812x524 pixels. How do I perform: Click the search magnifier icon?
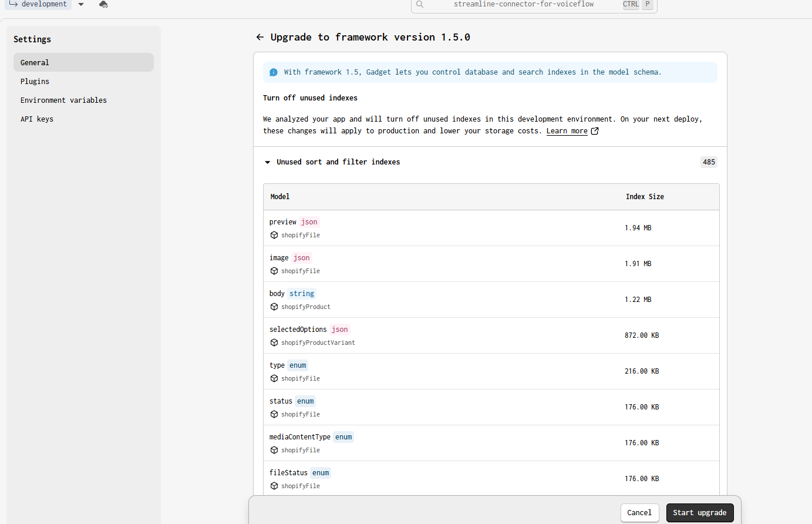[x=420, y=5]
